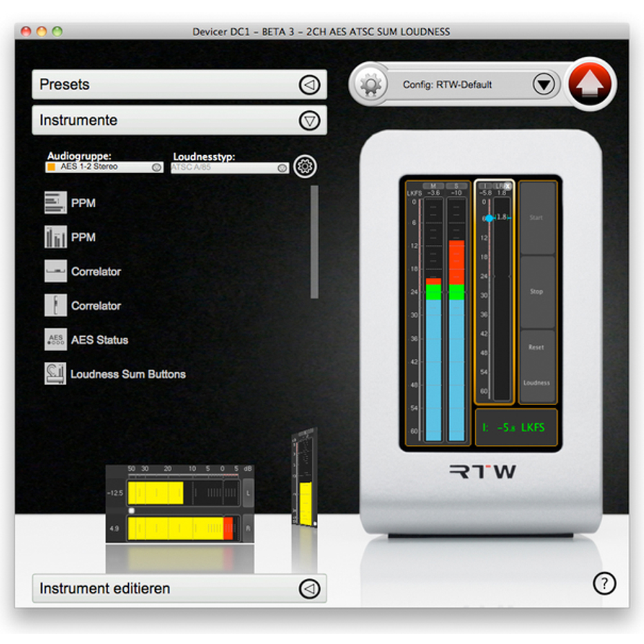Image resolution: width=644 pixels, height=644 pixels.
Task: Click the "Loudness Sum Buttons" label
Action: (128, 374)
